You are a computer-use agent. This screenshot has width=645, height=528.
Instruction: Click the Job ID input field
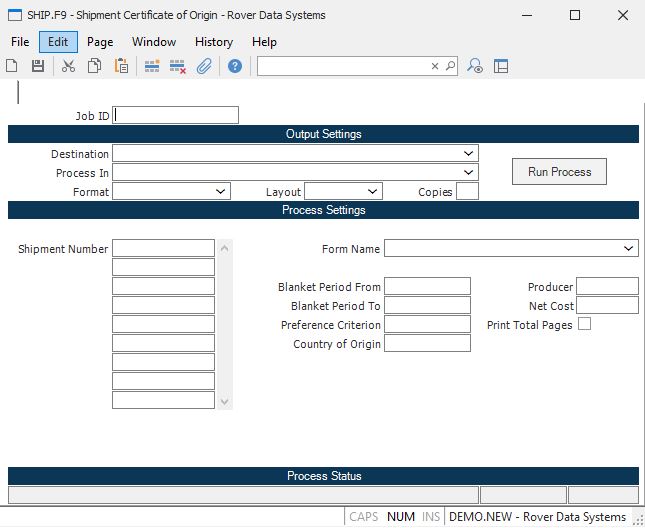click(x=176, y=115)
